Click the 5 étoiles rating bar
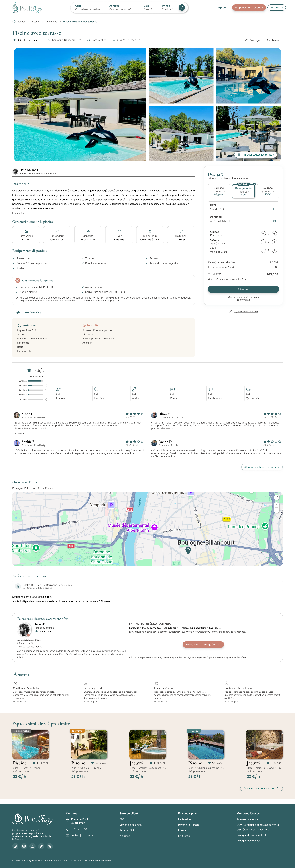Viewport: 295px width, 868px height. click(x=35, y=381)
